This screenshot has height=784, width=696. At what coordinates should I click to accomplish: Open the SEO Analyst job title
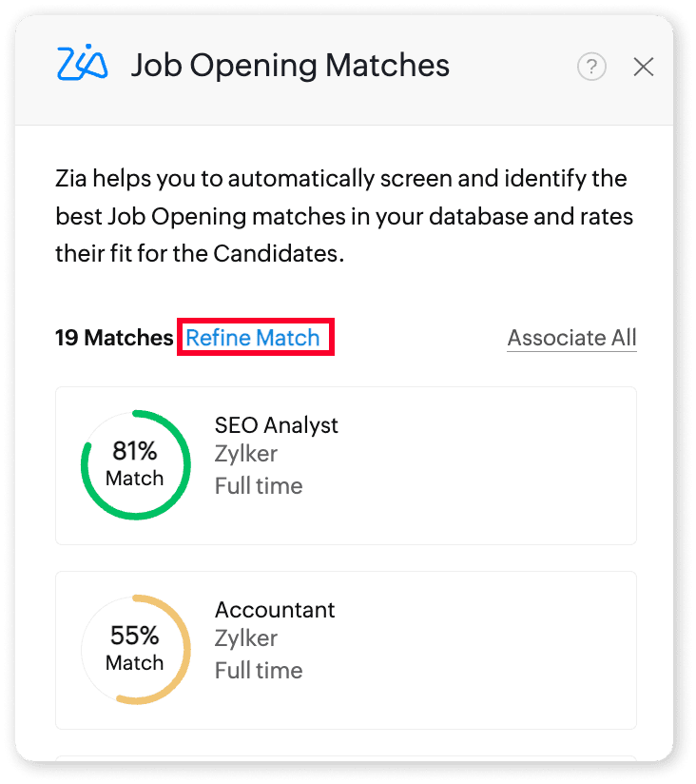[276, 425]
